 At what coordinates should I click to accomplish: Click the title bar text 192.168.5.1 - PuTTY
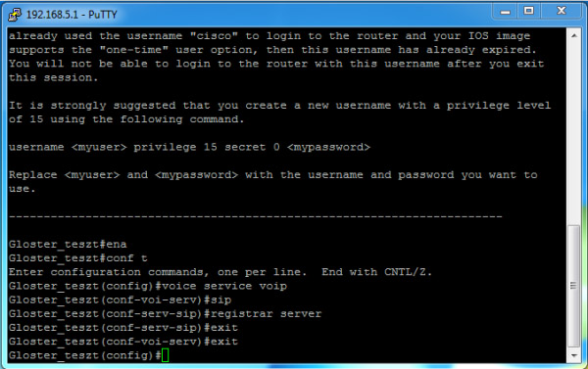72,15
